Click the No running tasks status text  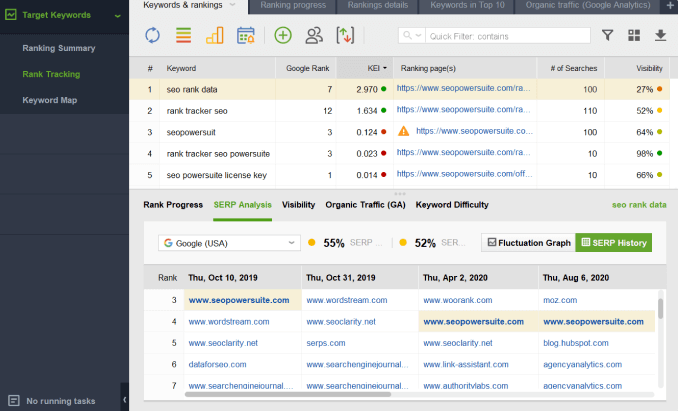tap(61, 401)
